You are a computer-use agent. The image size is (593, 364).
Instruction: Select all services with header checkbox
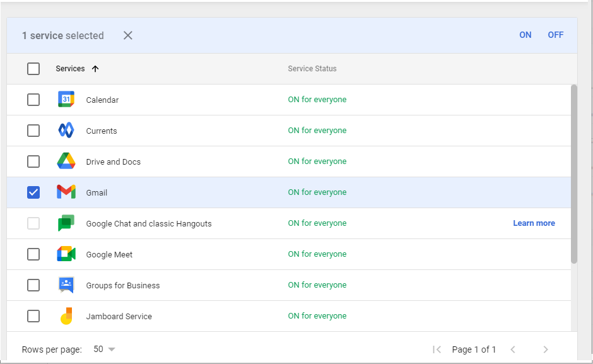pos(33,69)
